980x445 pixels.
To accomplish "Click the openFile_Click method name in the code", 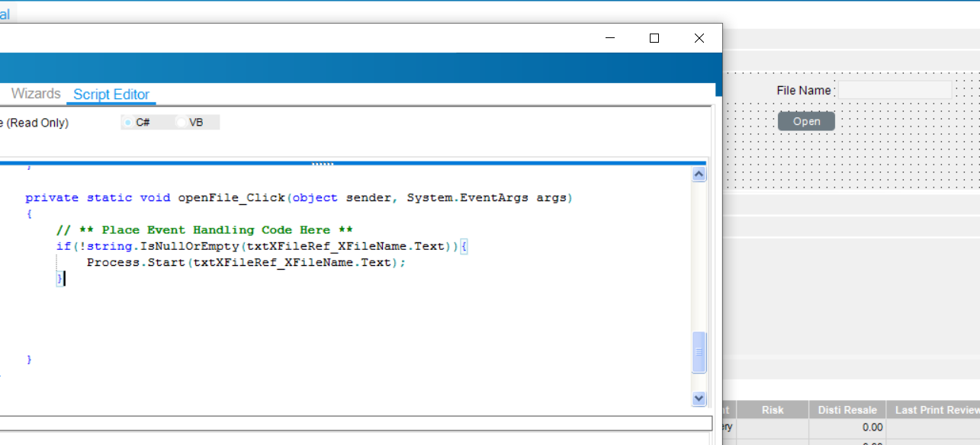I will click(231, 197).
